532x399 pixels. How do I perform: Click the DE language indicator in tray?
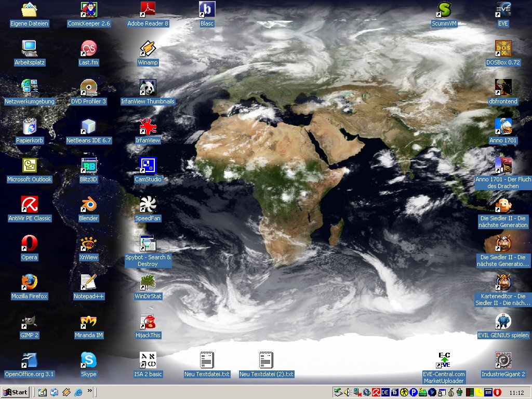385,392
